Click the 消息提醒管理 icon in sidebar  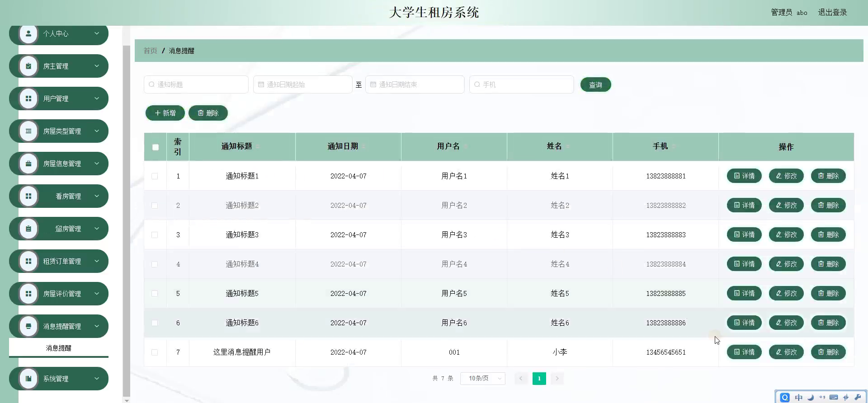(28, 326)
